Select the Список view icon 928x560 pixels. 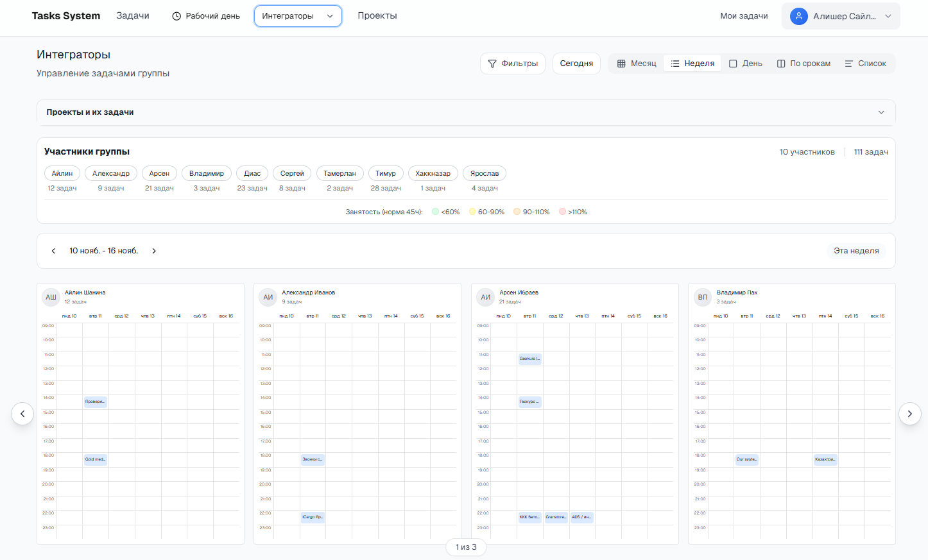(x=847, y=63)
